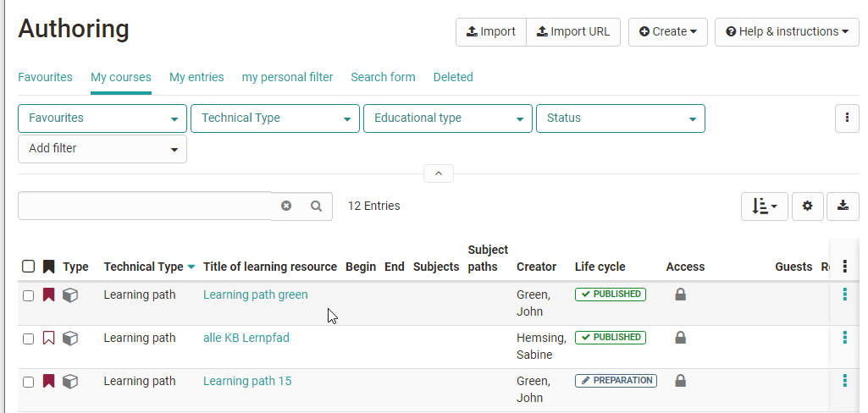The image size is (868, 413).
Task: Select checkbox for Learning path 15
Action: point(28,382)
